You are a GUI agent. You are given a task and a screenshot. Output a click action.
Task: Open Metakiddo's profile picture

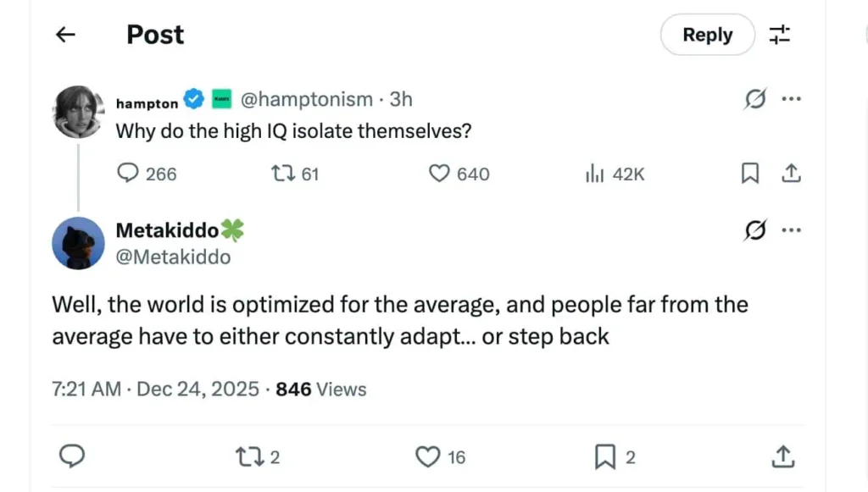tap(78, 243)
